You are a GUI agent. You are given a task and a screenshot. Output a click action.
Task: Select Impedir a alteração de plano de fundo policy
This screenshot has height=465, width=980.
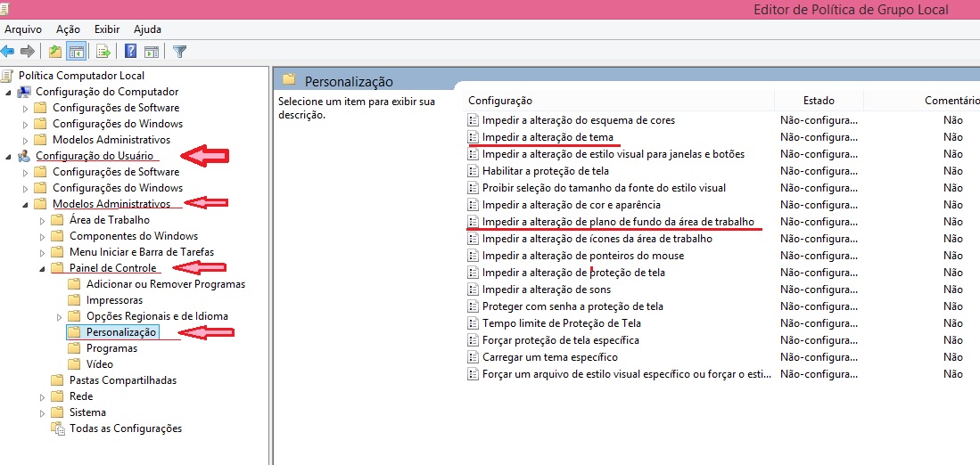(618, 222)
